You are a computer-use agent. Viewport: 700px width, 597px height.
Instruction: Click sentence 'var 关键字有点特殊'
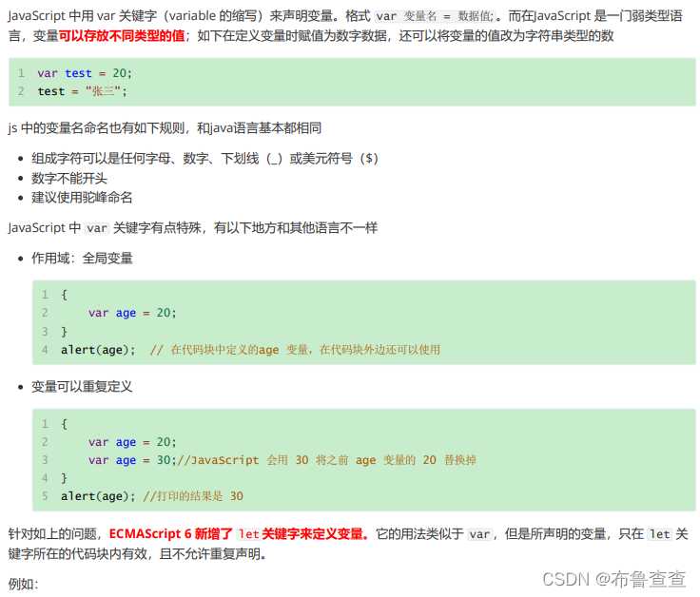tap(145, 228)
